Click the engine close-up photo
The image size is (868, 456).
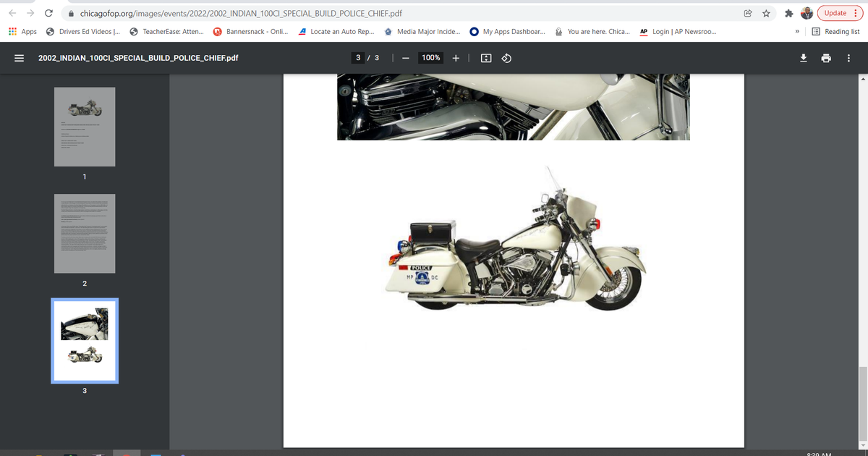click(514, 106)
